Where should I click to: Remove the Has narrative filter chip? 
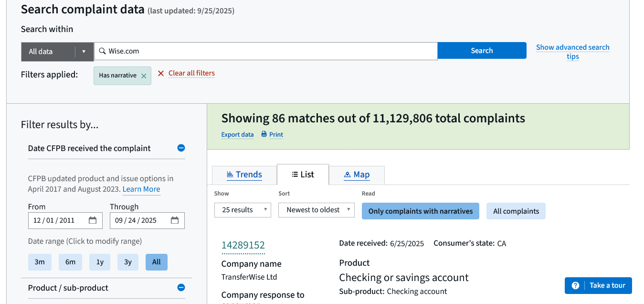tap(144, 76)
